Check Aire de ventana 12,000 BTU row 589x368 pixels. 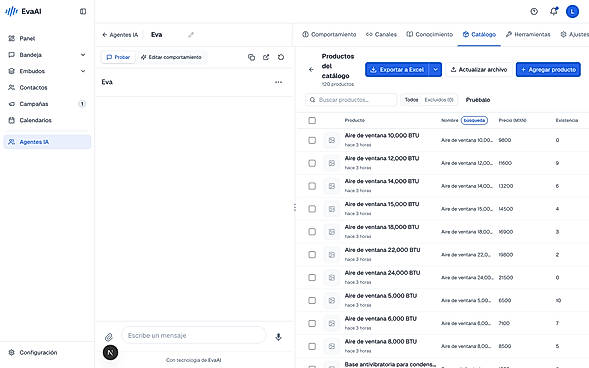click(312, 163)
